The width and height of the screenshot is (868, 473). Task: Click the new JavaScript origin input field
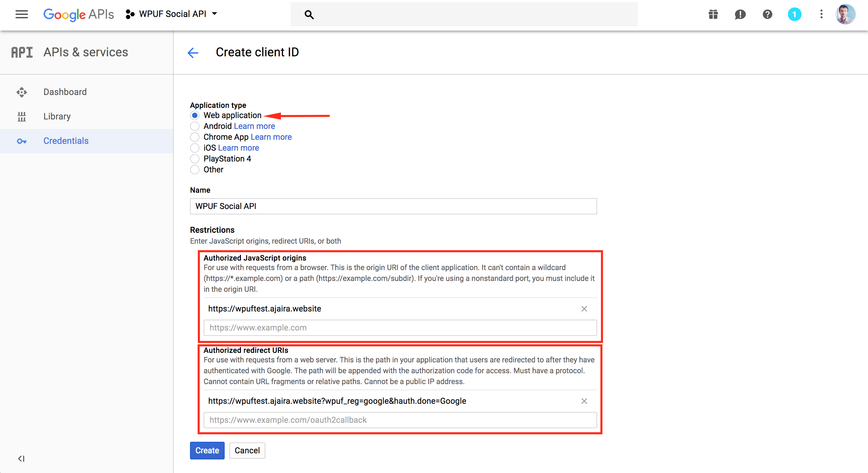[x=400, y=328]
